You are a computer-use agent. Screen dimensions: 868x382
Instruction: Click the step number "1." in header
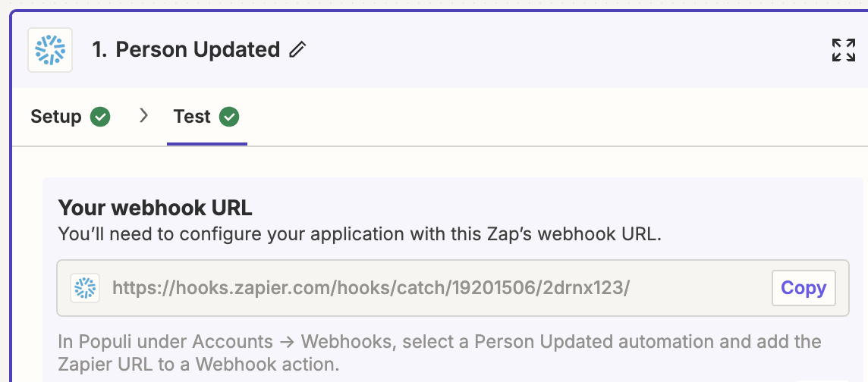click(99, 50)
